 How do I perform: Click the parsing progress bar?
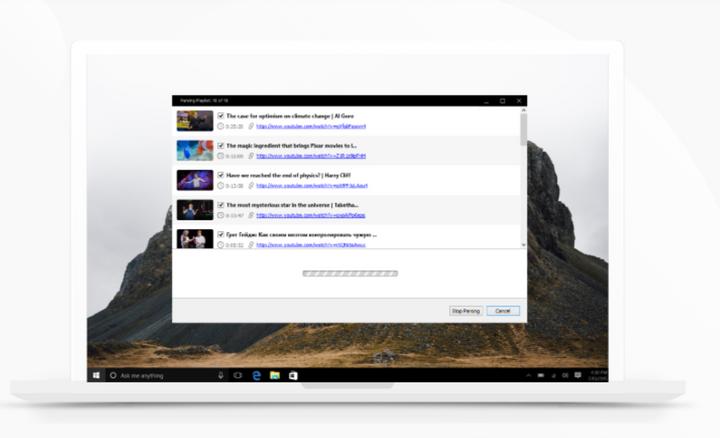[350, 273]
